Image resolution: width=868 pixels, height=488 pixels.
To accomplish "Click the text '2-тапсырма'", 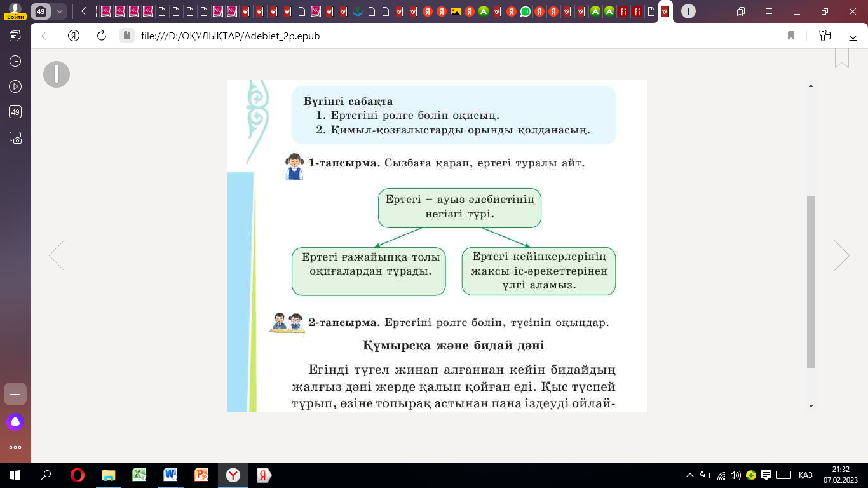I will coord(344,323).
